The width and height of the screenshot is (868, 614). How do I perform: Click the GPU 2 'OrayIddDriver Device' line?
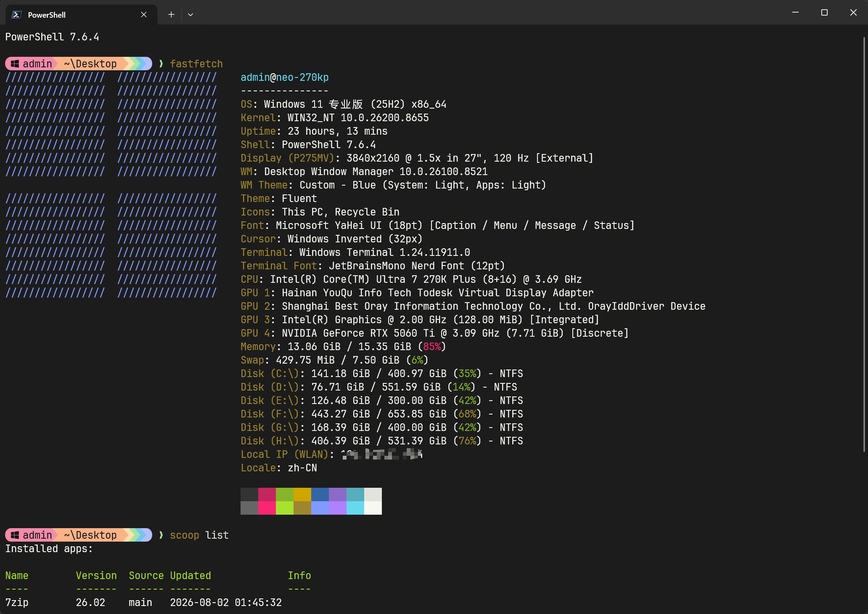[473, 306]
